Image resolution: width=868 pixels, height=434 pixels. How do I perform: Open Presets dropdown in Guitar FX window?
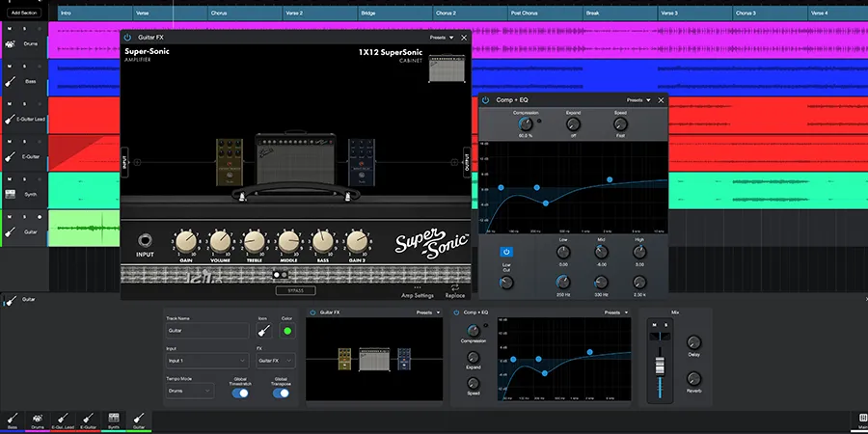(441, 38)
